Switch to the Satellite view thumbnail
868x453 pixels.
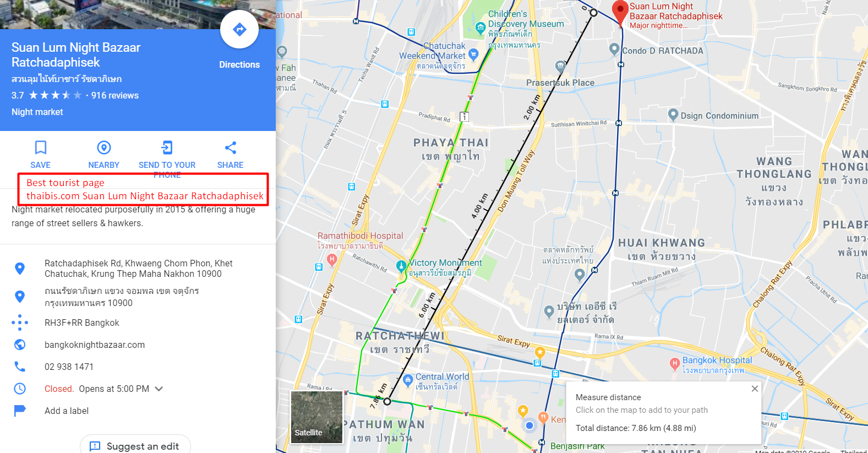[316, 417]
